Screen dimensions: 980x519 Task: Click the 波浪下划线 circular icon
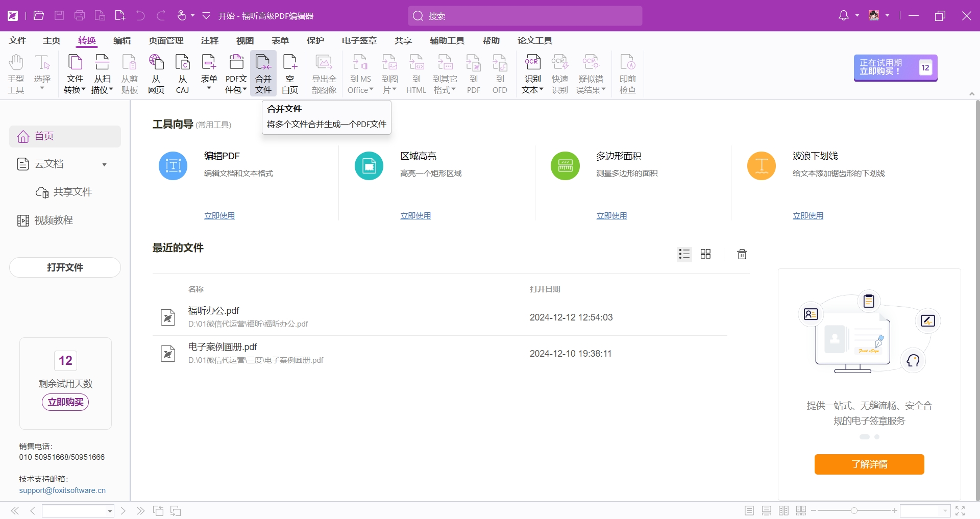pyautogui.click(x=762, y=166)
